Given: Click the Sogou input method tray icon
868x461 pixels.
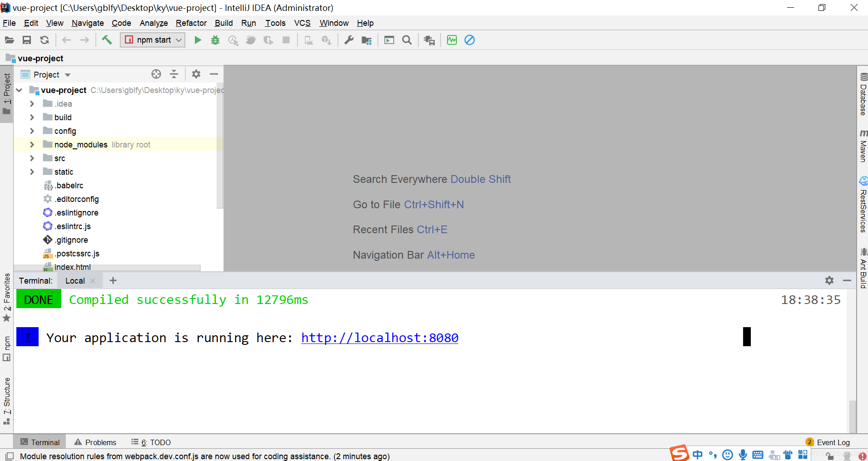Looking at the screenshot, I should pyautogui.click(x=680, y=454).
